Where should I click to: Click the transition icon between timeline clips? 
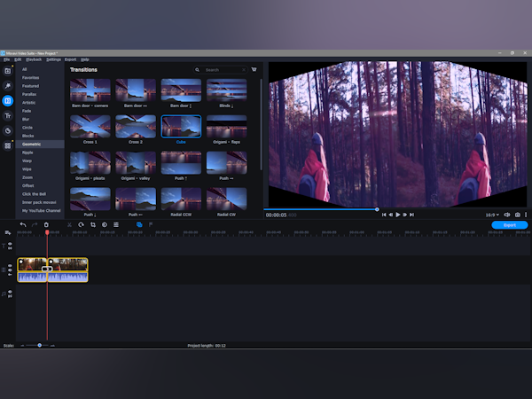(x=47, y=269)
